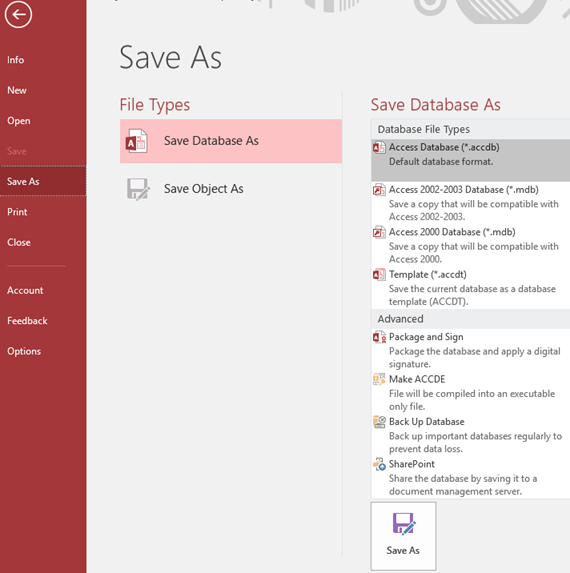This screenshot has height=573, width=570.
Task: Click the Save Object As floppy icon
Action: click(x=138, y=189)
